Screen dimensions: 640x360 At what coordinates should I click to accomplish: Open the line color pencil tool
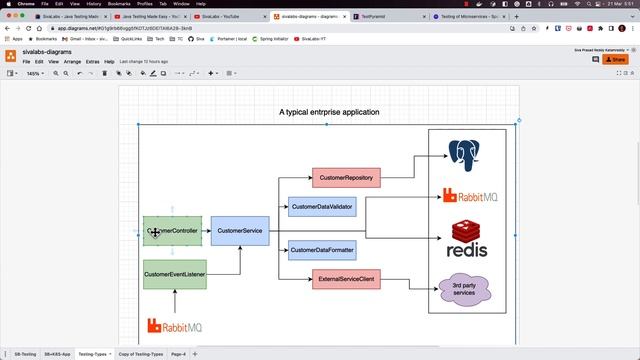tap(153, 73)
